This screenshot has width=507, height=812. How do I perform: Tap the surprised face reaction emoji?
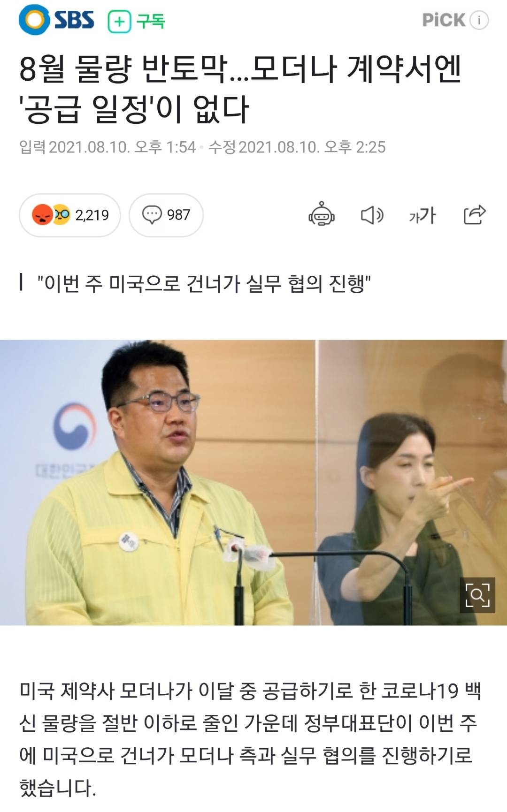click(x=61, y=215)
